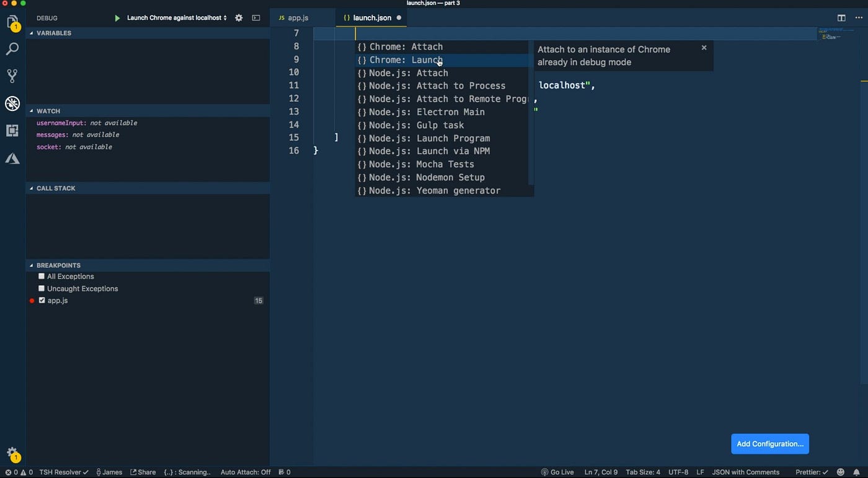The width and height of the screenshot is (868, 478).
Task: Choose the Node.js: Attach to Remote Program suggestion
Action: point(442,99)
